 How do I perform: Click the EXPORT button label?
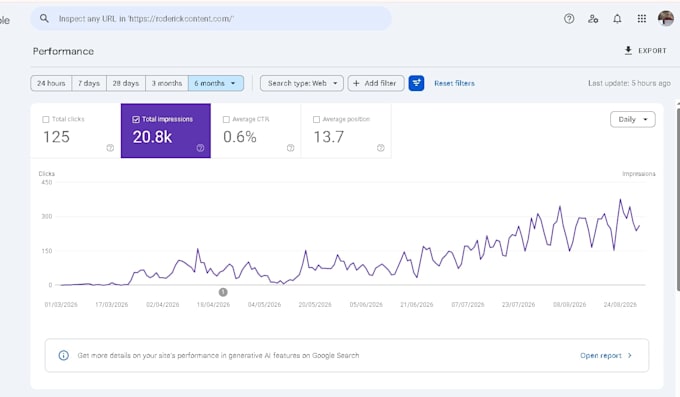click(x=652, y=51)
